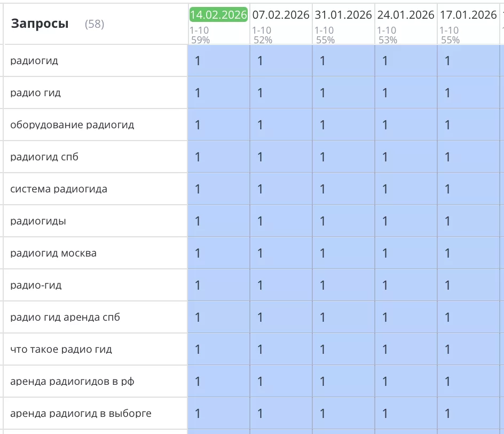Click the радиогиды query row
Viewport: 504px width, 434px height.
point(38,221)
